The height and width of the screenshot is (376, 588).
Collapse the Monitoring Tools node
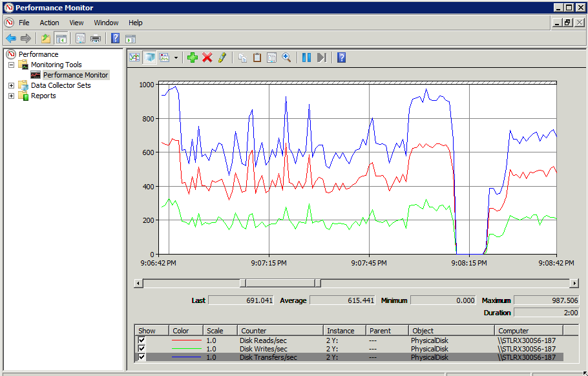pos(11,65)
